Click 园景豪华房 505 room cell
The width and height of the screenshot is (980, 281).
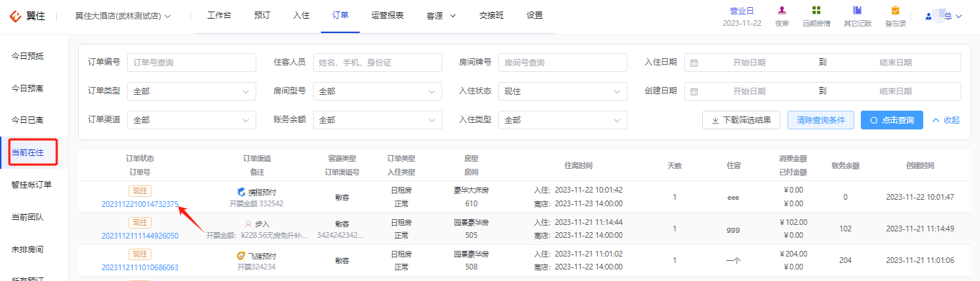tap(471, 229)
